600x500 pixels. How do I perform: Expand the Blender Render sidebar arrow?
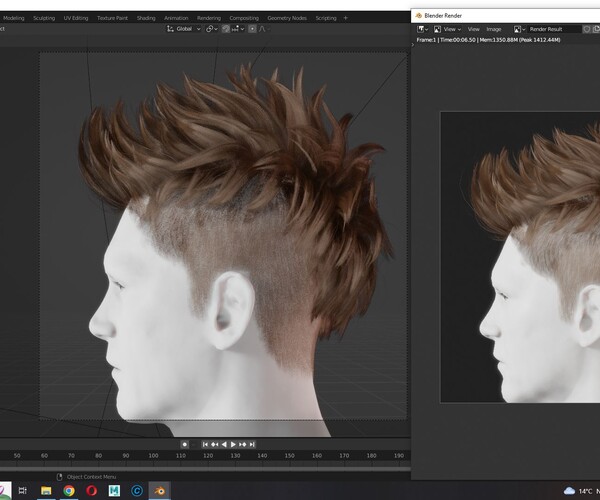click(x=412, y=45)
